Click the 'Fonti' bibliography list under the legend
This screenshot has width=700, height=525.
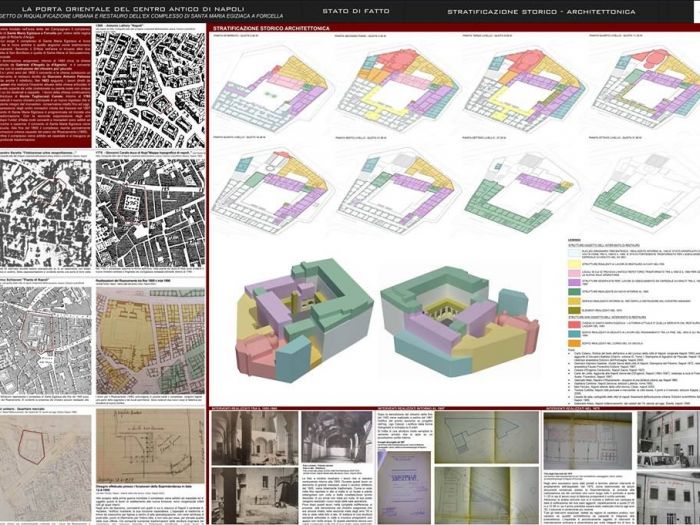(634, 377)
